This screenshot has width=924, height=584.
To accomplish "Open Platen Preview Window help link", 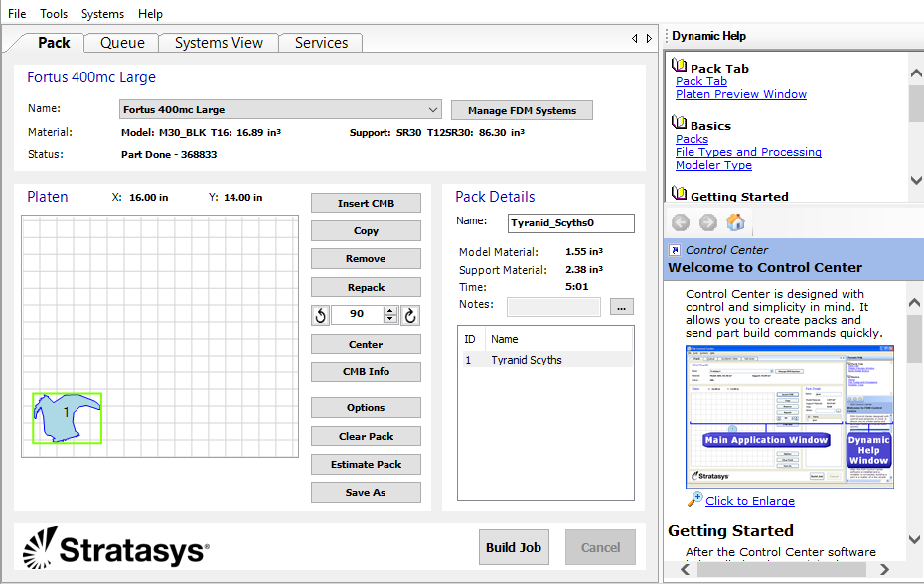I will [741, 94].
